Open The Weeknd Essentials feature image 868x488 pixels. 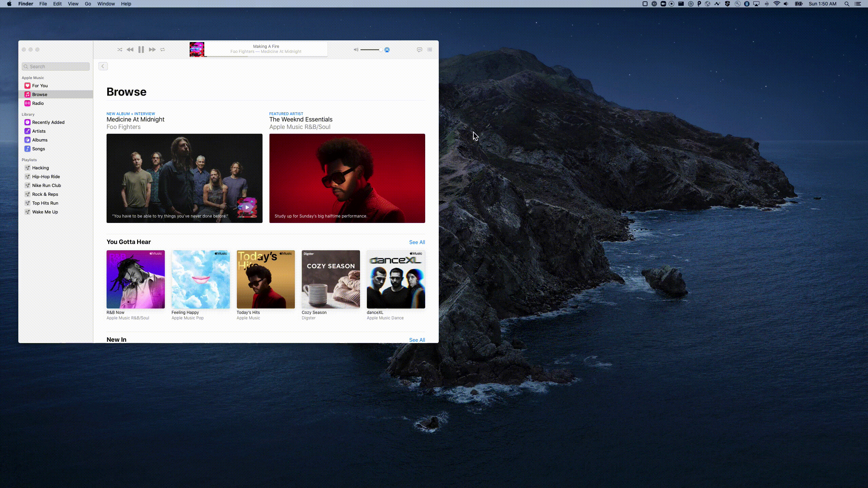[x=347, y=178]
